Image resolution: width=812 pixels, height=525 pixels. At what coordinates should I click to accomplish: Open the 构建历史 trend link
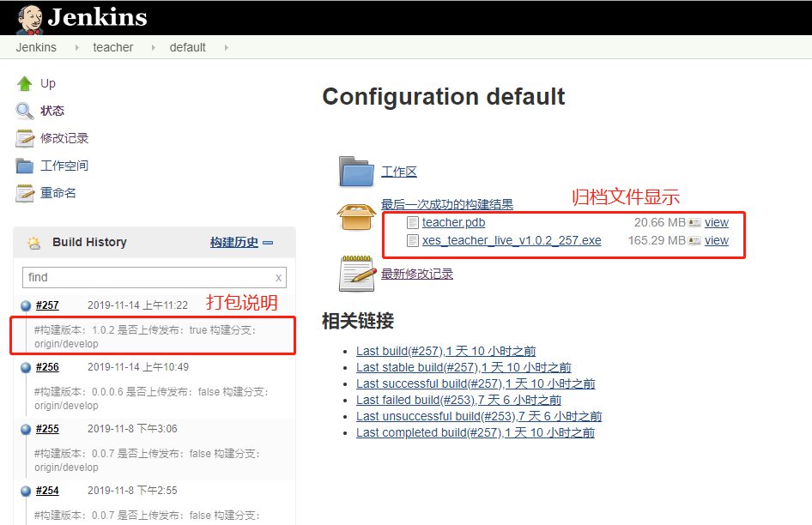click(x=234, y=242)
